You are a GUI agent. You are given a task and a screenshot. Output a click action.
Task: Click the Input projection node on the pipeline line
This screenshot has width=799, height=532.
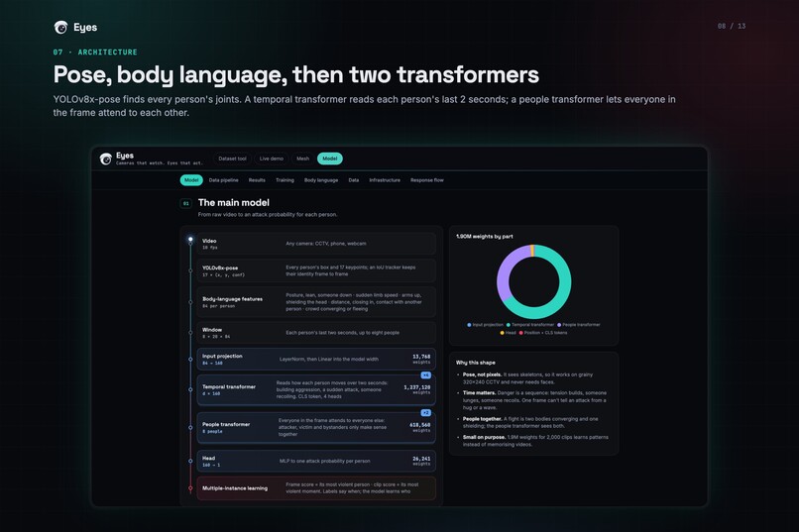point(190,359)
